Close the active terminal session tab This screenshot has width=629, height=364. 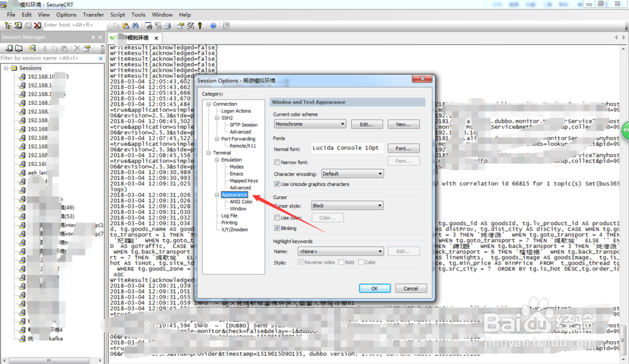point(156,38)
